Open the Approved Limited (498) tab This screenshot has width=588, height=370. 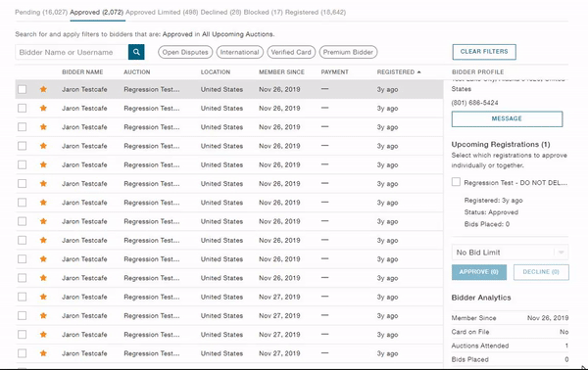[x=162, y=12]
